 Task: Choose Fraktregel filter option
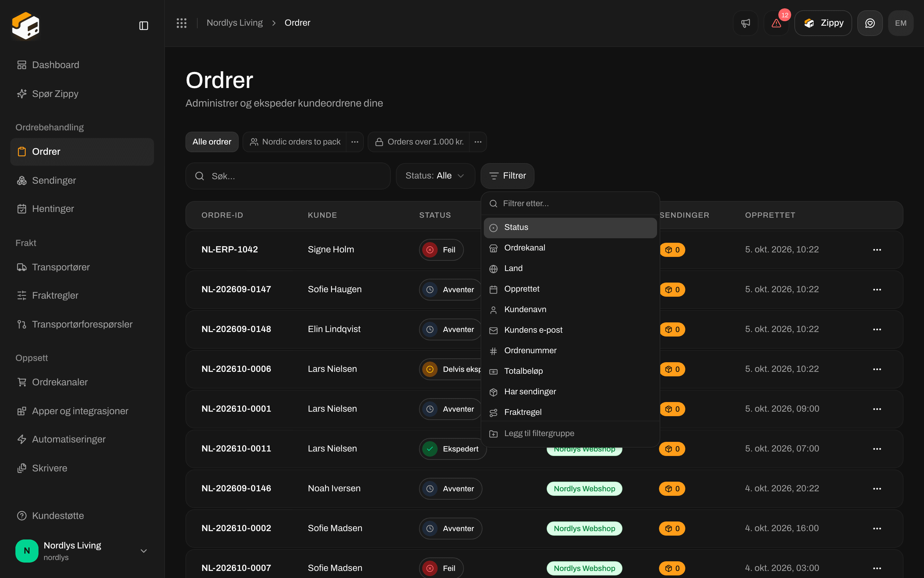tap(570, 413)
